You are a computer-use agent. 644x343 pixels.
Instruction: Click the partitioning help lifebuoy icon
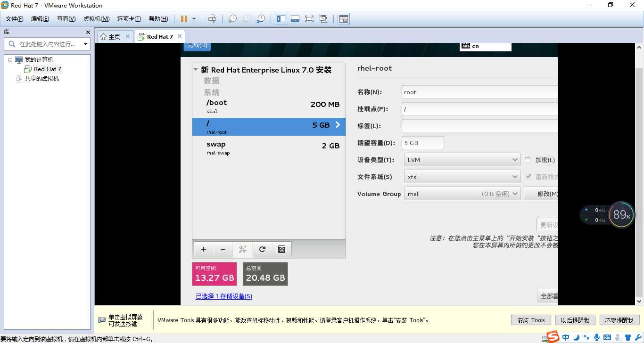point(282,249)
